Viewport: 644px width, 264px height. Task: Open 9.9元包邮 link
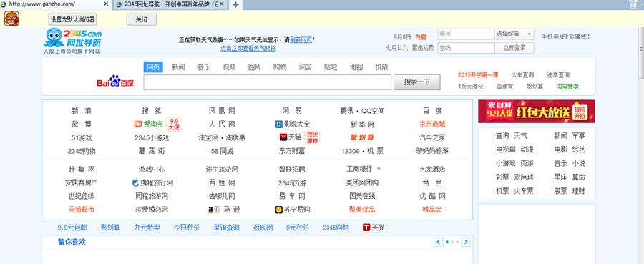click(x=72, y=228)
